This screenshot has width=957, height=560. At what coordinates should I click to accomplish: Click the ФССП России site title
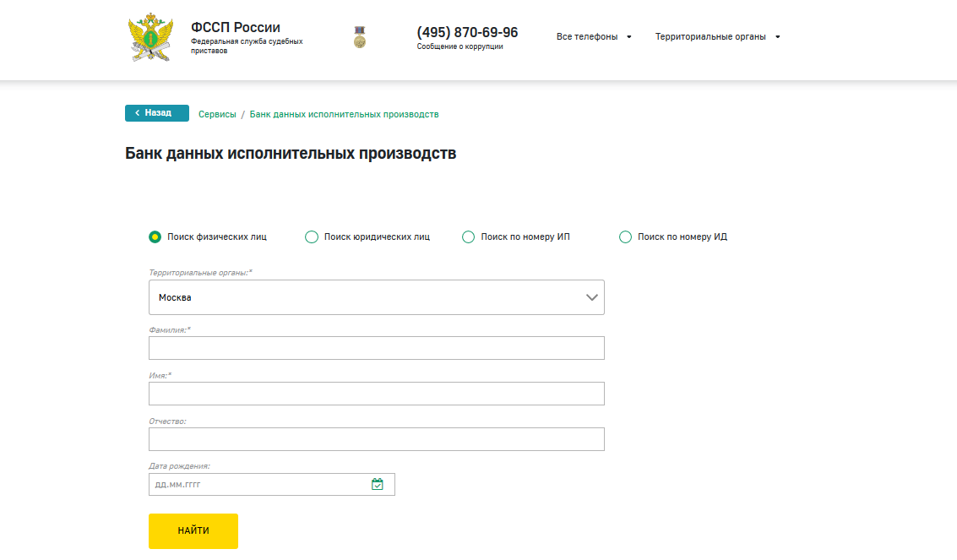click(236, 28)
